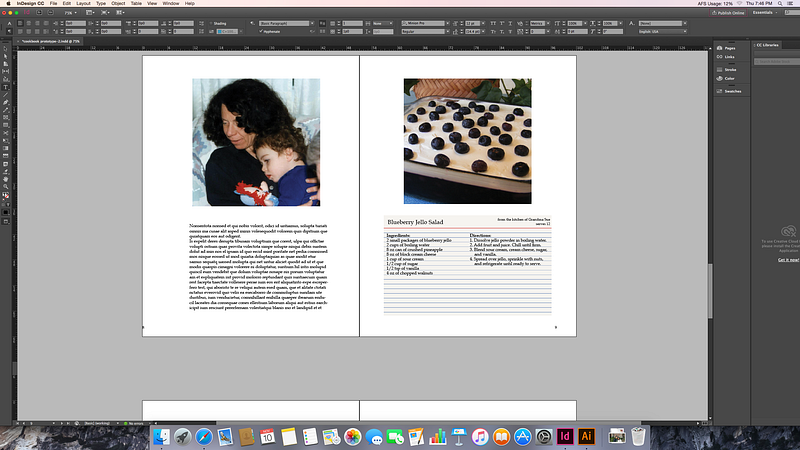The width and height of the screenshot is (800, 450).
Task: Select the Gradient Swatch tool
Action: (x=6, y=148)
